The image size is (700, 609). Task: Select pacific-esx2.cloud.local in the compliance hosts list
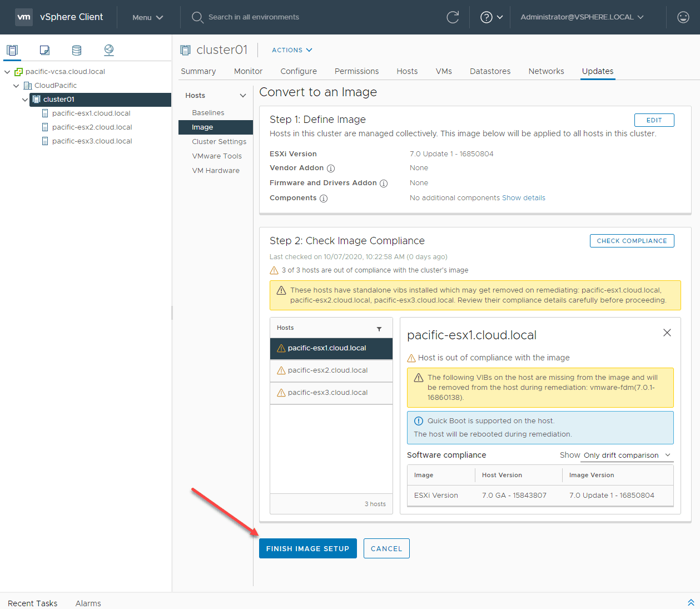331,371
